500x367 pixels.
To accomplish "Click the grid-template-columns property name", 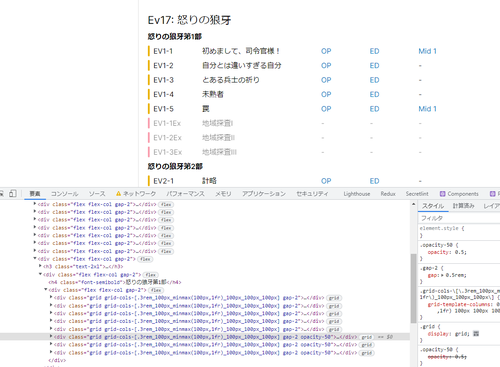I will tap(460, 304).
